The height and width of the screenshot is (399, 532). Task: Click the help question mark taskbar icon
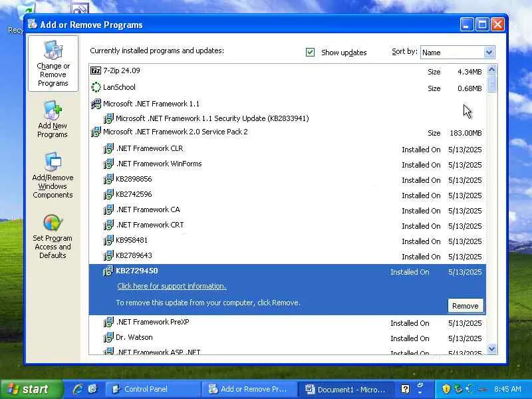405,389
